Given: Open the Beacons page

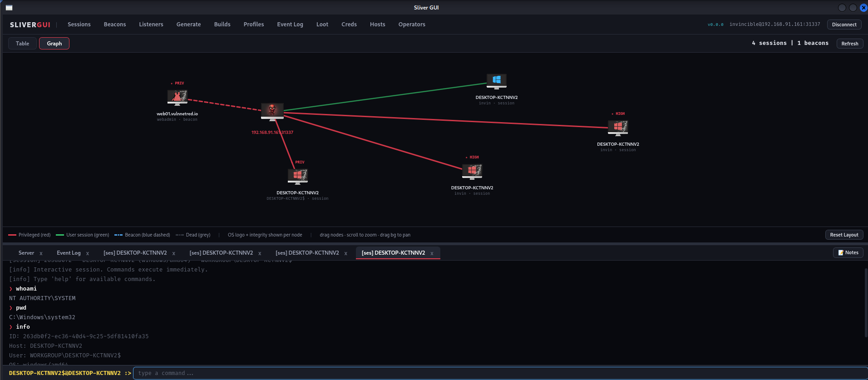Looking at the screenshot, I should 115,25.
